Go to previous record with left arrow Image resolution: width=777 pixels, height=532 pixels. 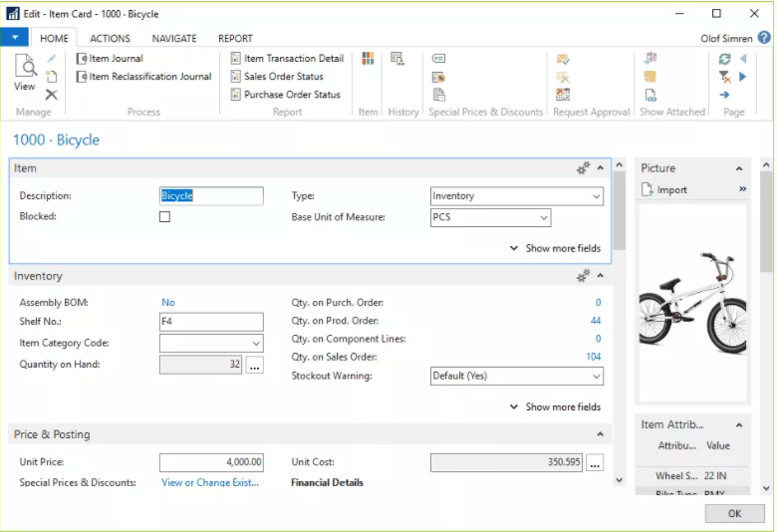pos(743,59)
